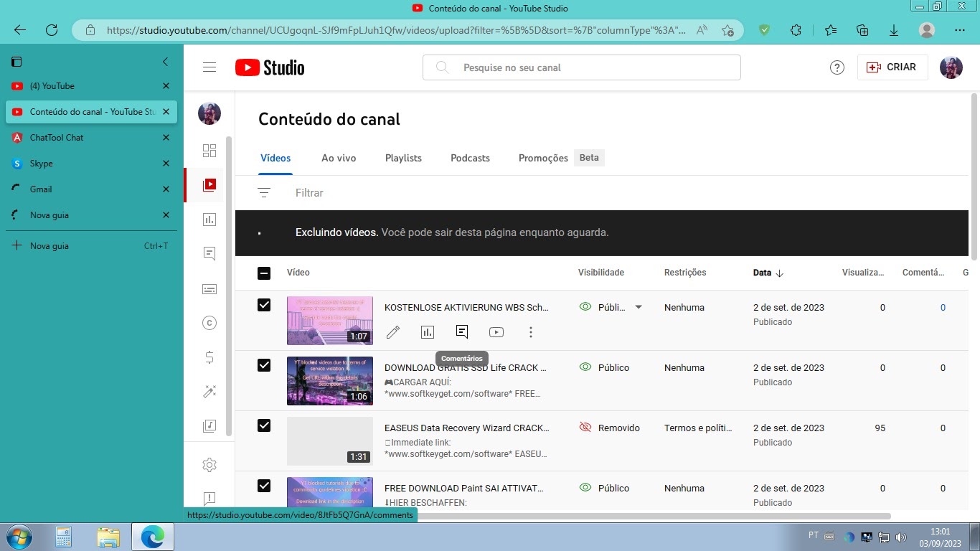980x551 pixels.
Task: Open the browser settings three-dots menu
Action: (x=960, y=30)
